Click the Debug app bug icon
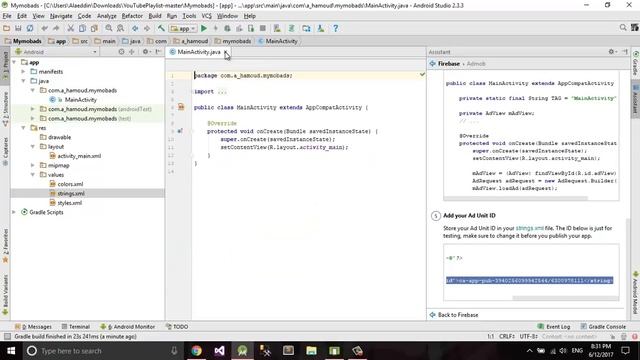The width and height of the screenshot is (640, 360). (227, 28)
